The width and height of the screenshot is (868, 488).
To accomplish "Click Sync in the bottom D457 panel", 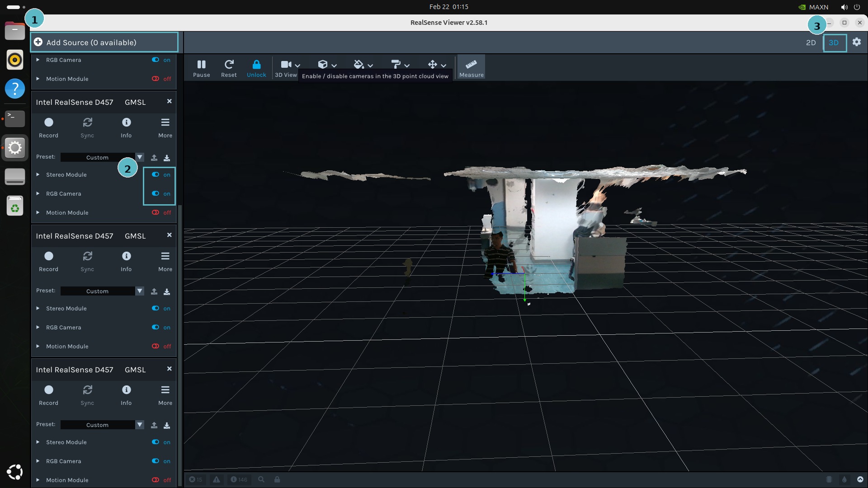I will coord(87,395).
